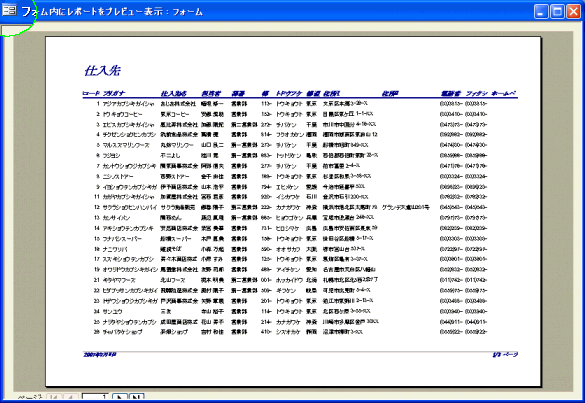The height and width of the screenshot is (403, 585).
Task: Click the エヒメケン prefecture cell
Action: point(287,187)
